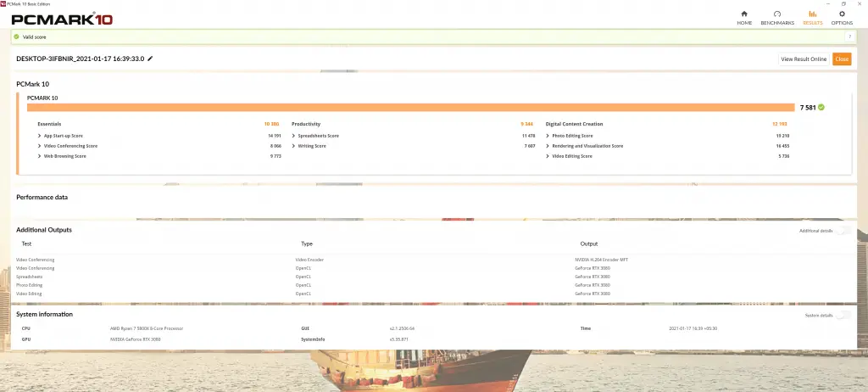Click the Video Editing row in Additional Outputs
Viewport: 868px width, 392px height.
(x=434, y=294)
